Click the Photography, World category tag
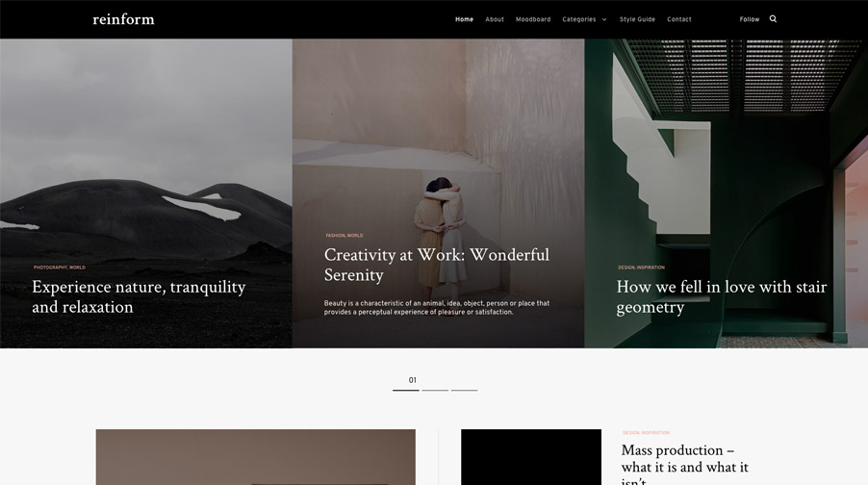 click(60, 268)
